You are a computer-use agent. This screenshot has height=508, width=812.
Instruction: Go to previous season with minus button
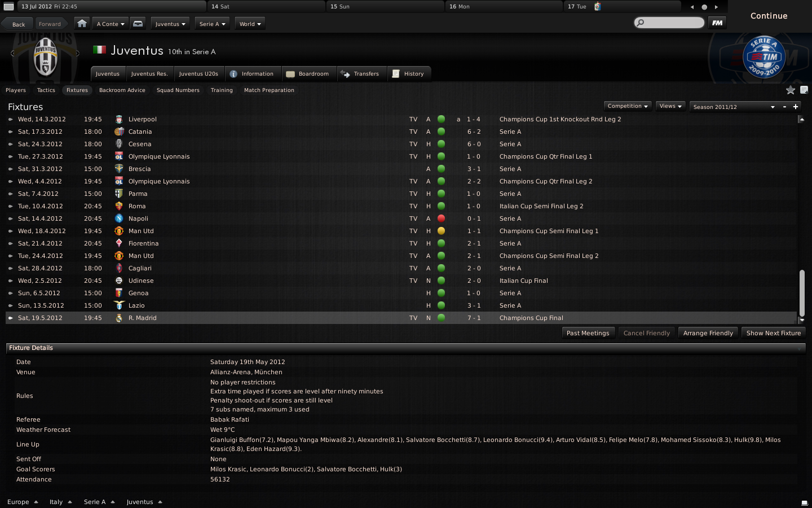tap(784, 107)
